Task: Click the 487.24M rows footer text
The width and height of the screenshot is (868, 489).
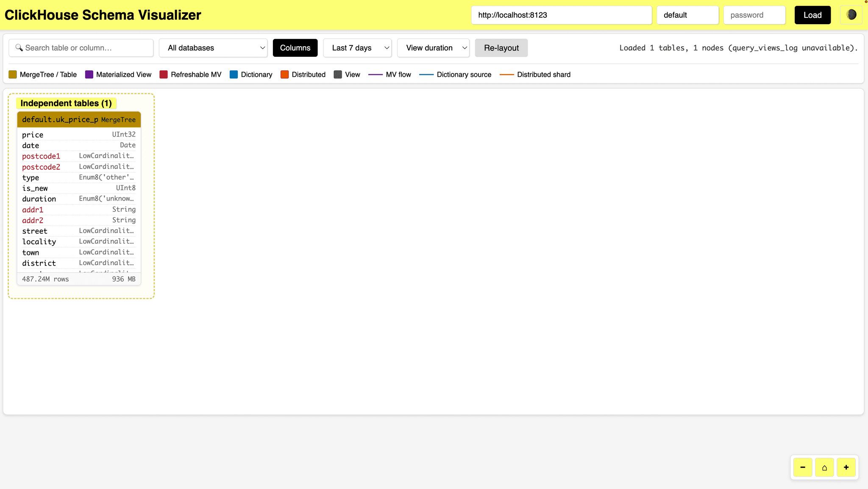Action: click(x=45, y=279)
